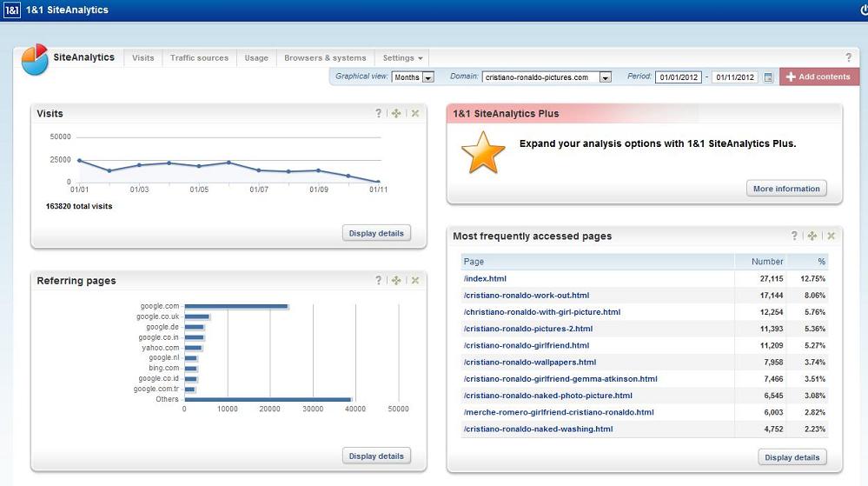The height and width of the screenshot is (486, 868).
Task: Open /christiano-ronaldo-with-girl-picture.html link
Action: pos(542,312)
